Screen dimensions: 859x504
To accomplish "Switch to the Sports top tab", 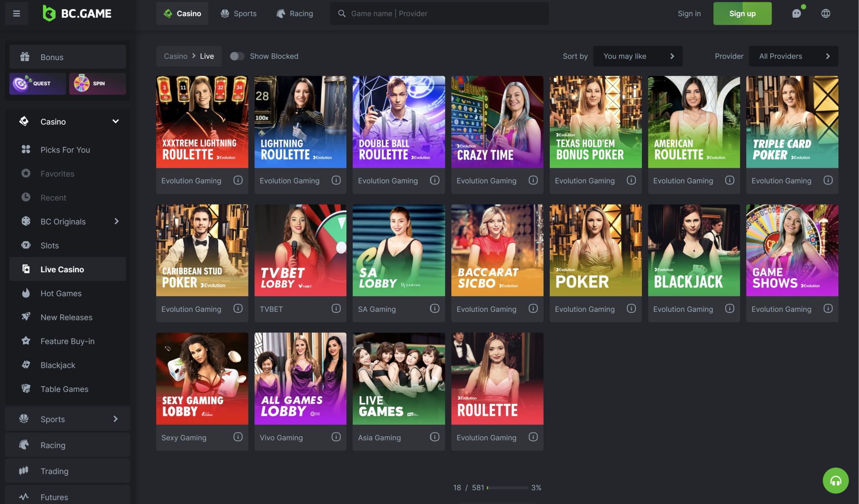I will point(239,13).
